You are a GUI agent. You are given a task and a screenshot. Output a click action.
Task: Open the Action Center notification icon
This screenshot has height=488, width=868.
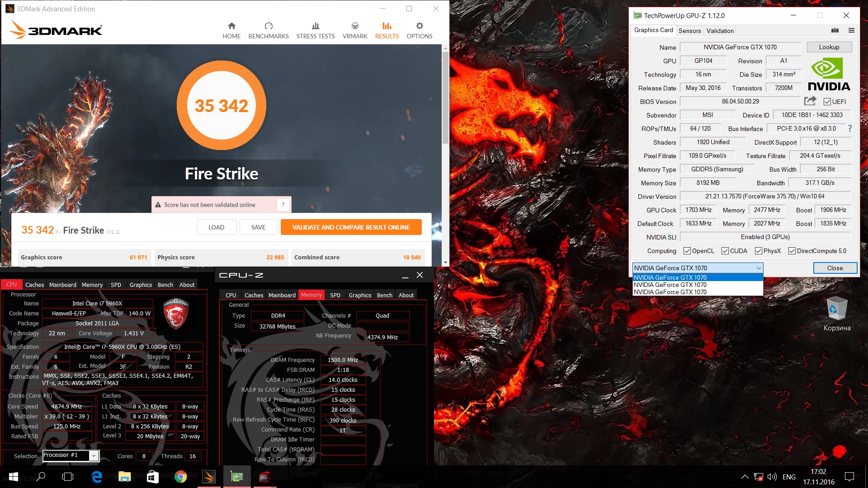click(849, 477)
